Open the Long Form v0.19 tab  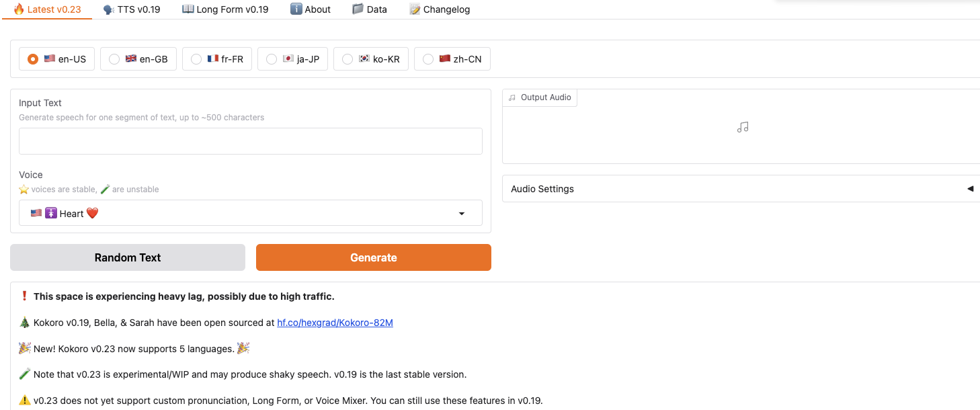point(225,9)
